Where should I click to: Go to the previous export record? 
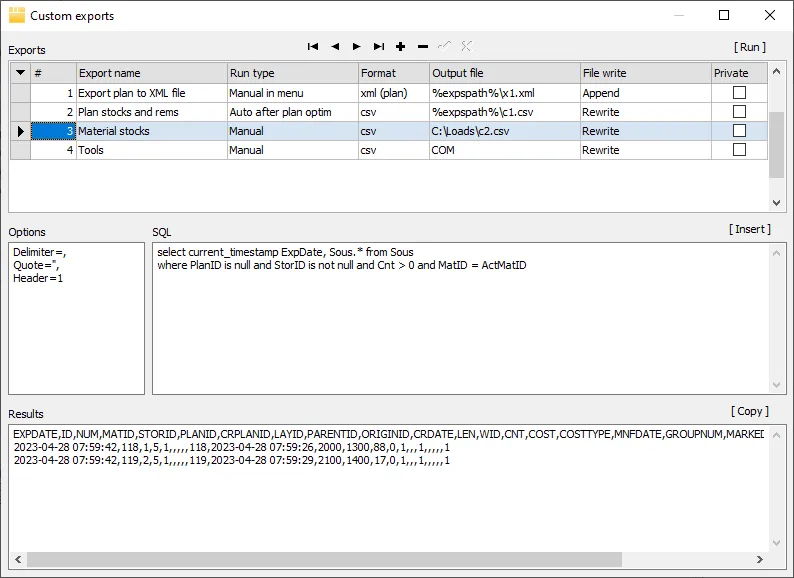pyautogui.click(x=335, y=46)
